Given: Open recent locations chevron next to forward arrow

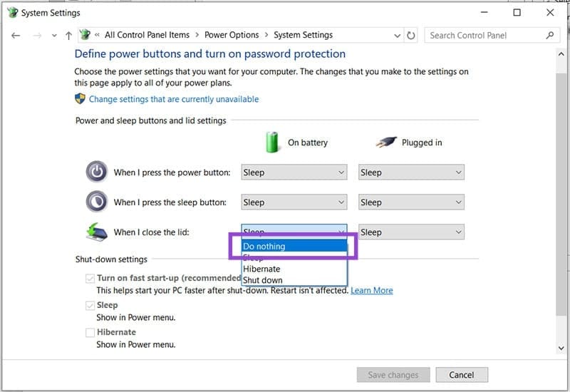Looking at the screenshot, I should [54, 36].
